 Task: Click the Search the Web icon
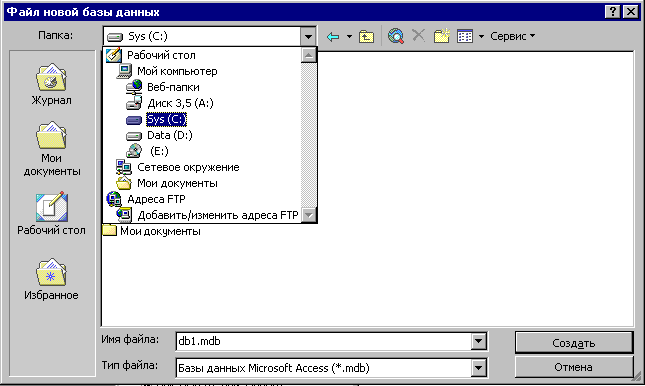(x=396, y=36)
